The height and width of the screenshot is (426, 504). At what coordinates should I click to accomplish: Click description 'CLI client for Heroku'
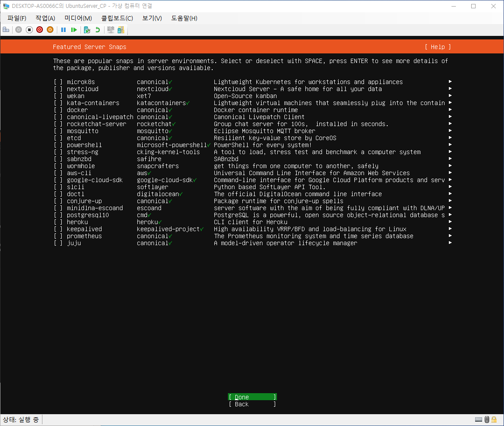pos(251,222)
